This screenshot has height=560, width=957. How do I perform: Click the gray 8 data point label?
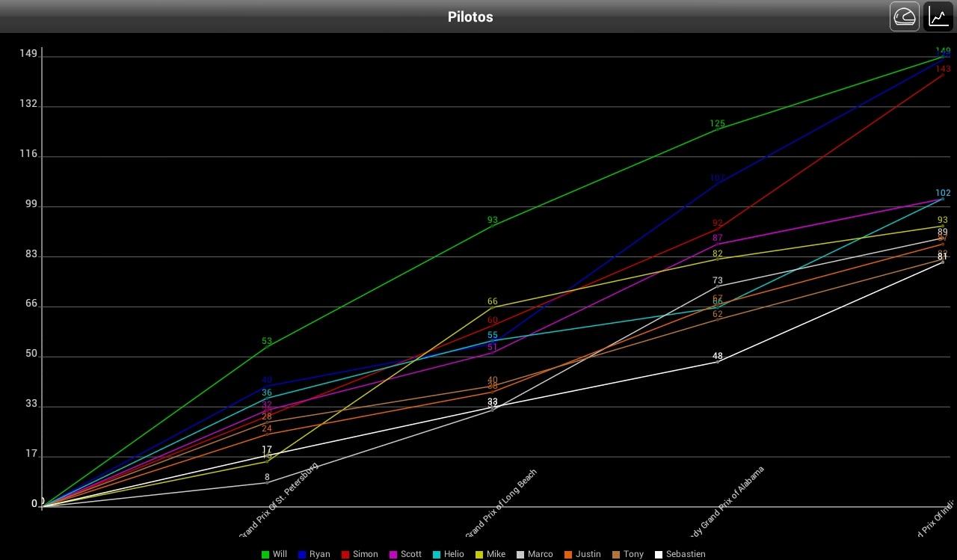(267, 477)
